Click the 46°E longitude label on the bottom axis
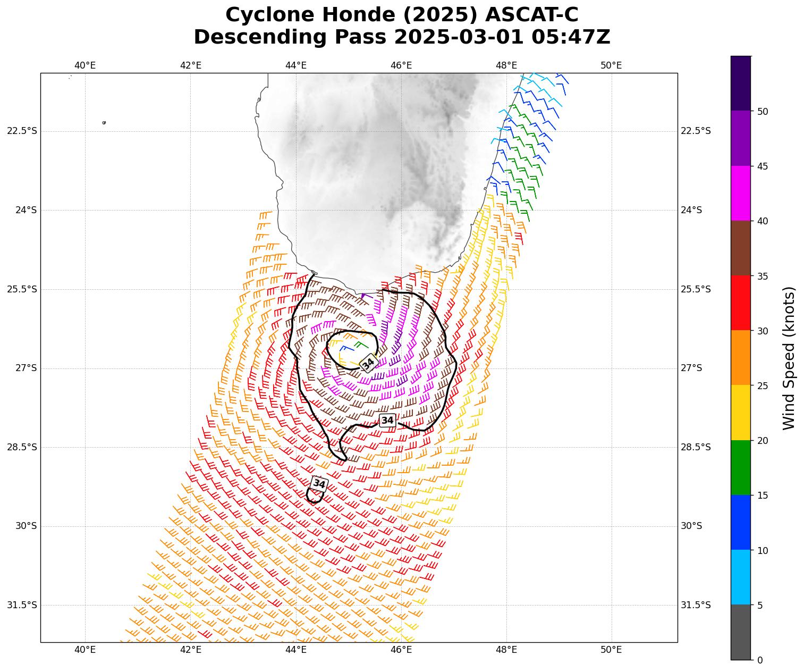Screen dimensions: 804x672 (401, 650)
